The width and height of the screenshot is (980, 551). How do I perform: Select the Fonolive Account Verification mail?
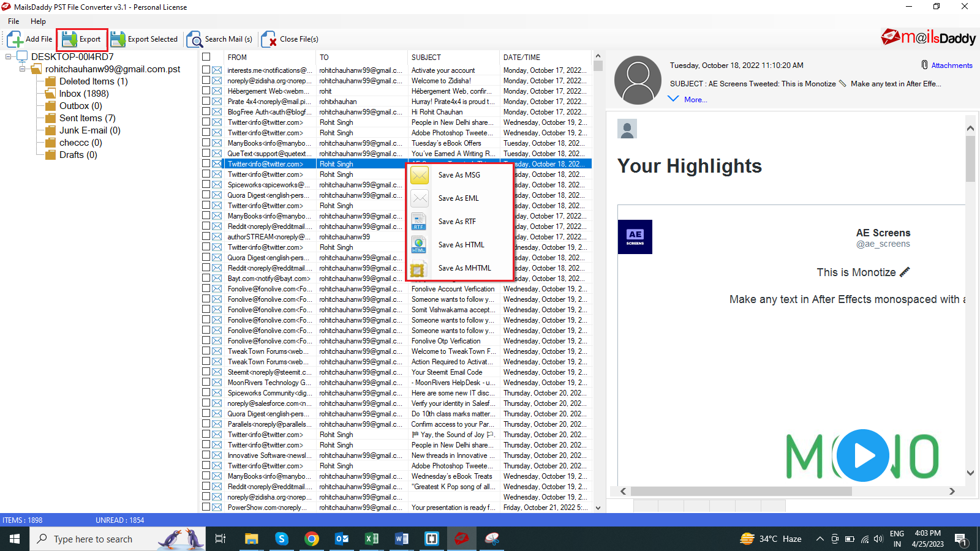(x=396, y=289)
